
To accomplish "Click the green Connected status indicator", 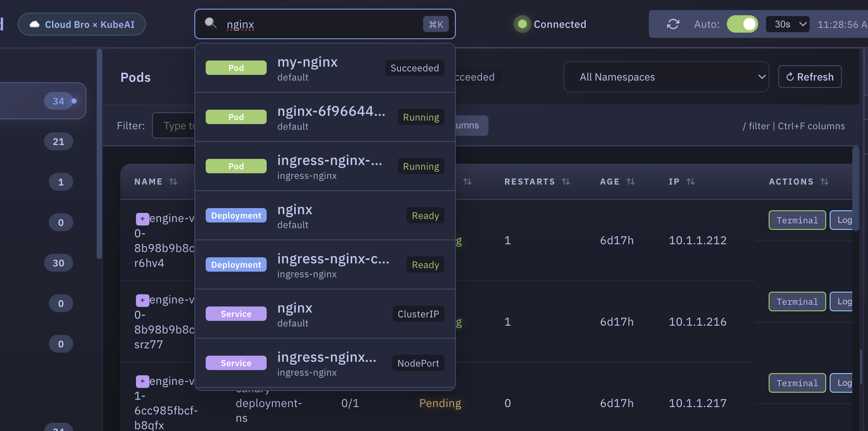I will pyautogui.click(x=522, y=24).
